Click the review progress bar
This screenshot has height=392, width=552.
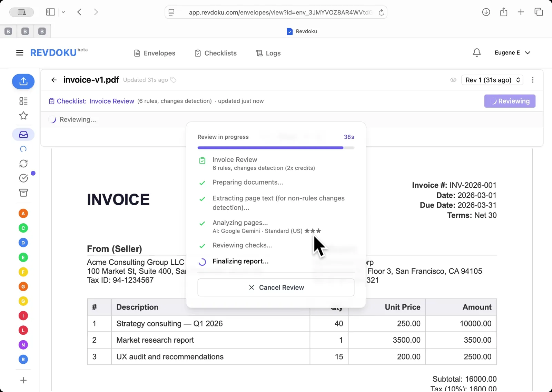pyautogui.click(x=276, y=148)
